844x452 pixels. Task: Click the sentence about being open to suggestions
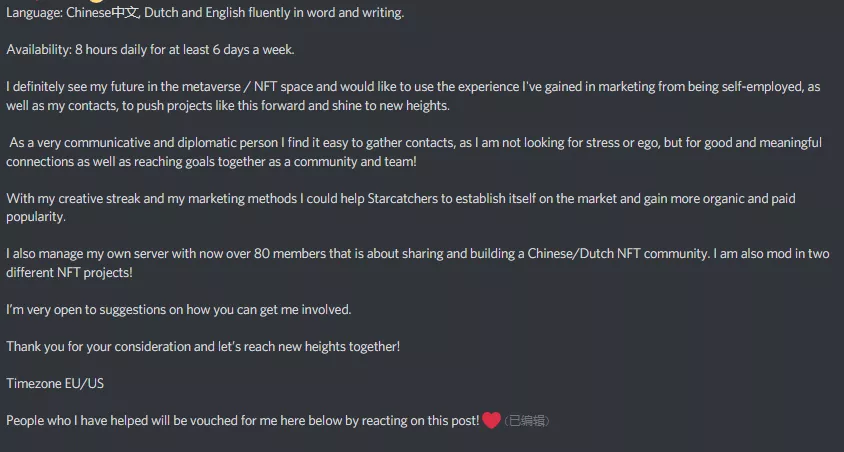[x=179, y=309]
